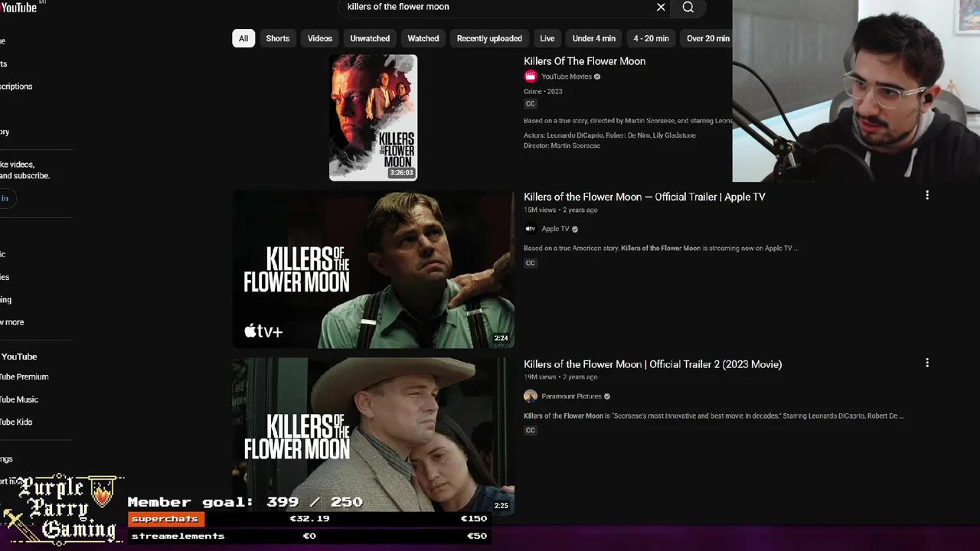Open Subscriptions in the sidebar
The image size is (980, 551).
pos(16,86)
